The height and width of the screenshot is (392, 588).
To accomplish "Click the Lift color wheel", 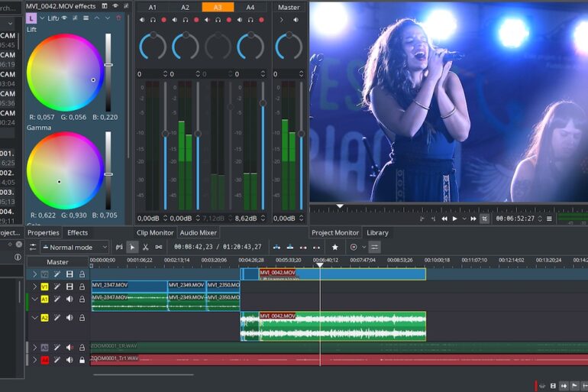I will pos(65,73).
